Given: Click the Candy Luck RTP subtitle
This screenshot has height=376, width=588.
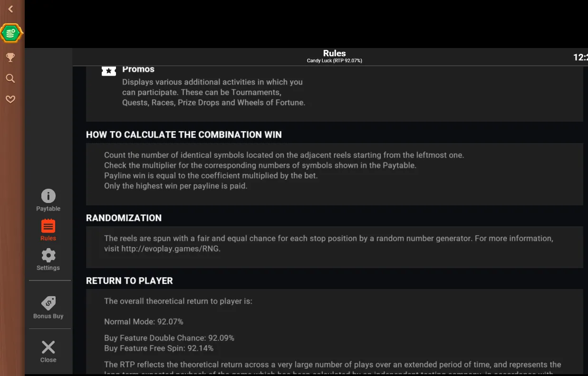Looking at the screenshot, I should 334,61.
